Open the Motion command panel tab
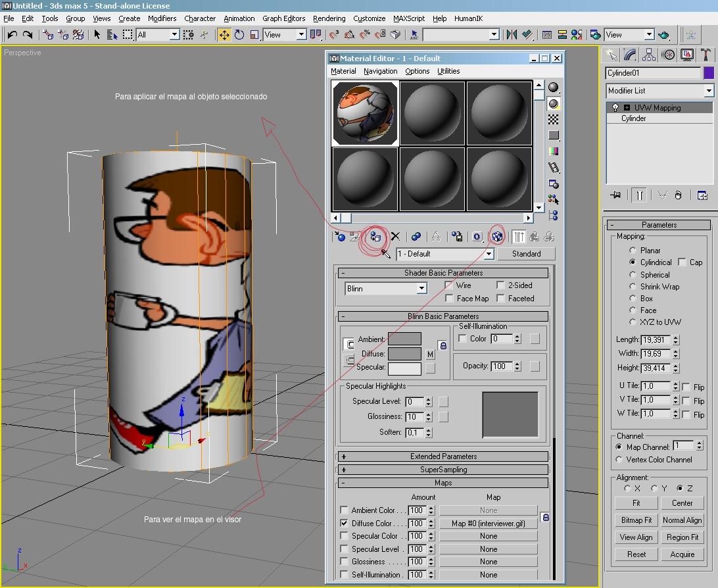This screenshot has width=718, height=588. click(668, 55)
